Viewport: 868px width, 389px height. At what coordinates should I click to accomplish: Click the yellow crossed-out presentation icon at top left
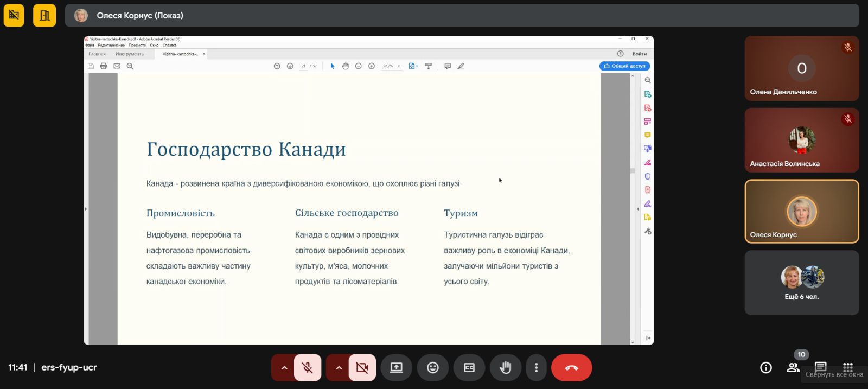point(14,15)
